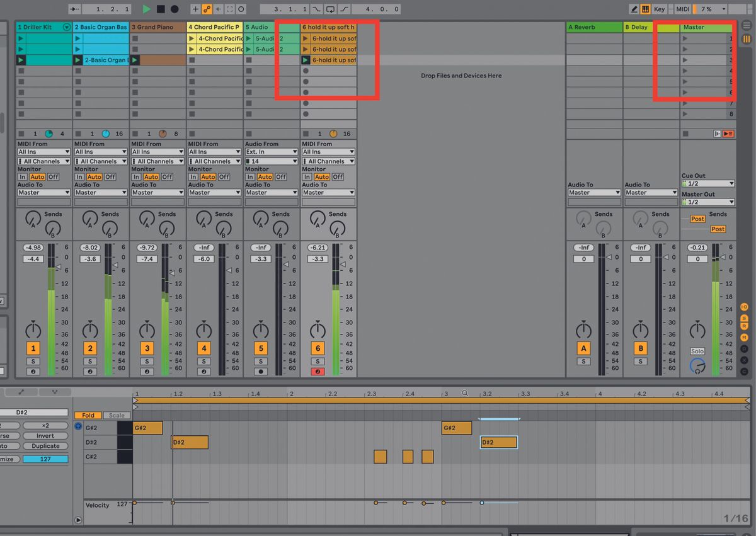756x536 pixels.
Task: Click the Duplicate button
Action: pyautogui.click(x=45, y=446)
